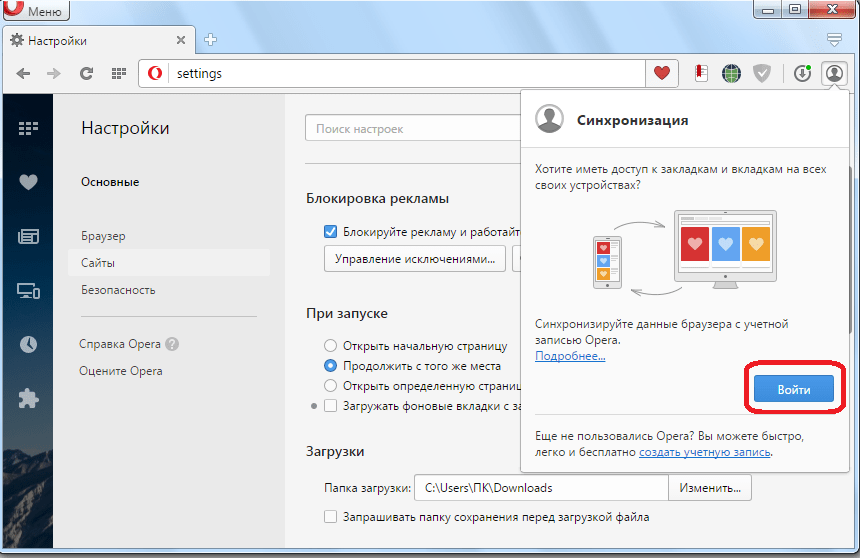Open Extensions puzzle icon in sidebar

click(x=28, y=398)
